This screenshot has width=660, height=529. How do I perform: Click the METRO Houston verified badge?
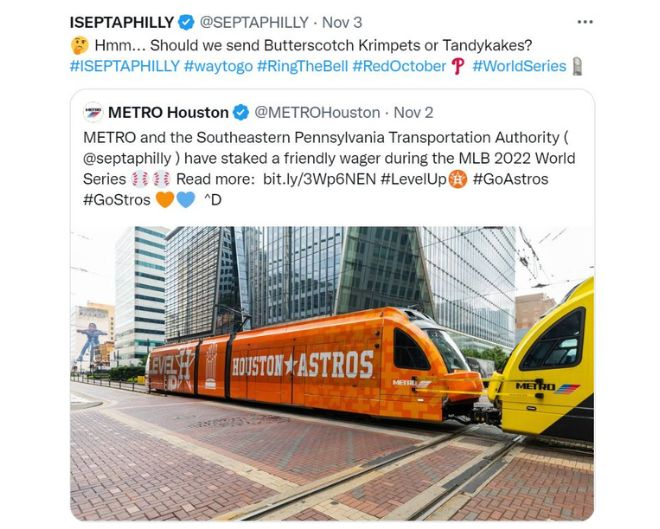[241, 112]
